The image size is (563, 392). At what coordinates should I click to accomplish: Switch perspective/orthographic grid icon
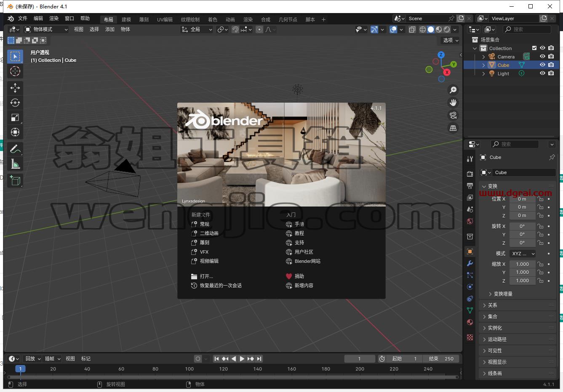[x=453, y=128]
